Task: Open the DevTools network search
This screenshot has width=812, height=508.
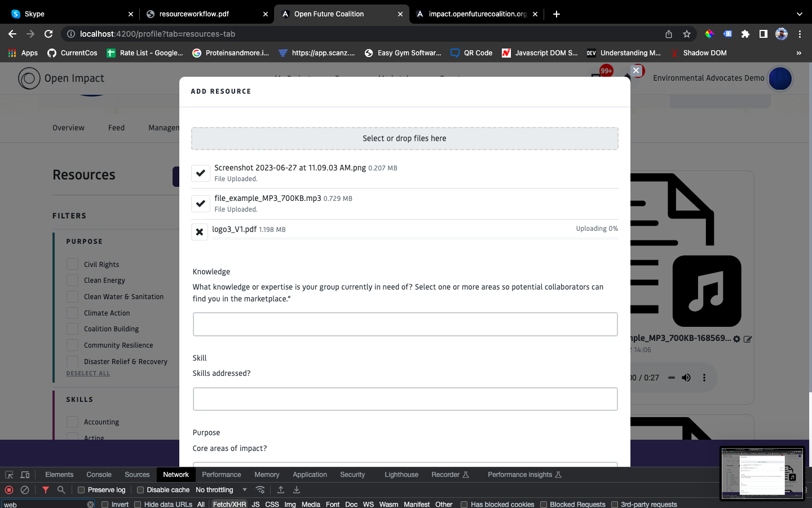Action: 61,490
